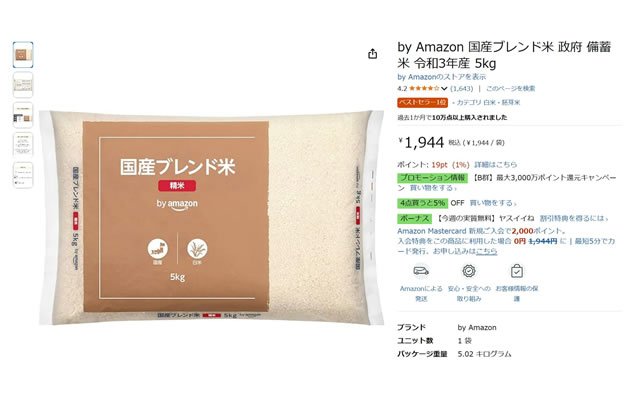Click the safety and security badge icon
This screenshot has width=630, height=400.
(x=468, y=271)
